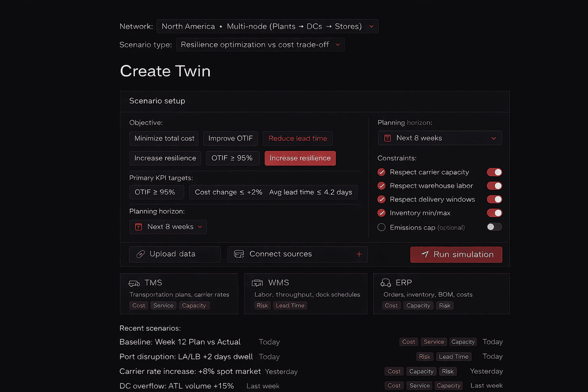Open the Port disruption LA/LB scenario
The image size is (588, 392).
[x=186, y=356]
